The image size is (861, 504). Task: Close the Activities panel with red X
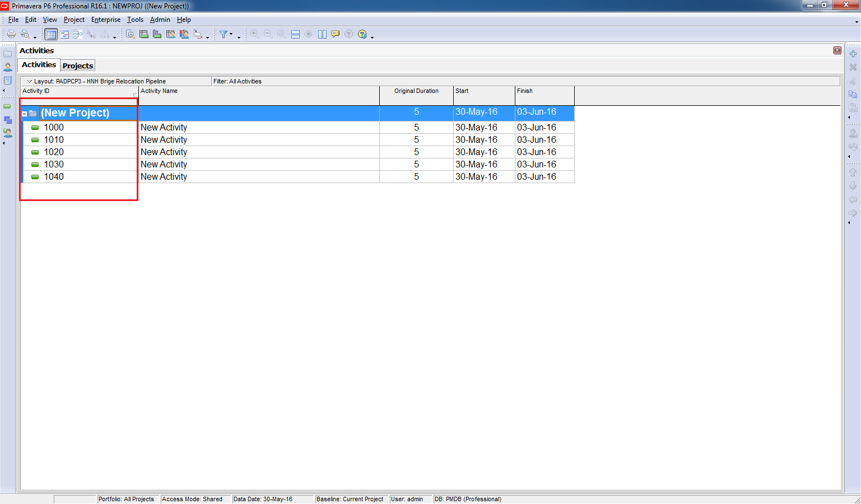click(x=837, y=50)
